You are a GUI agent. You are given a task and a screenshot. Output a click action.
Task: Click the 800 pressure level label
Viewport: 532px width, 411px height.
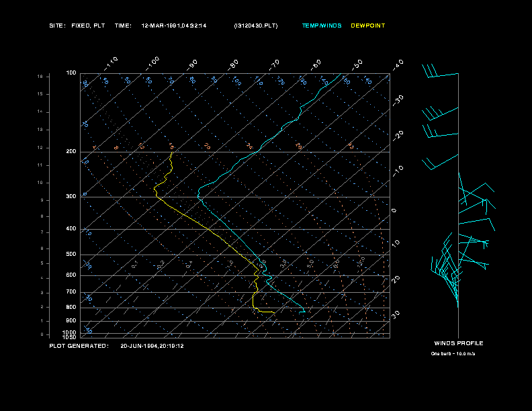71,307
